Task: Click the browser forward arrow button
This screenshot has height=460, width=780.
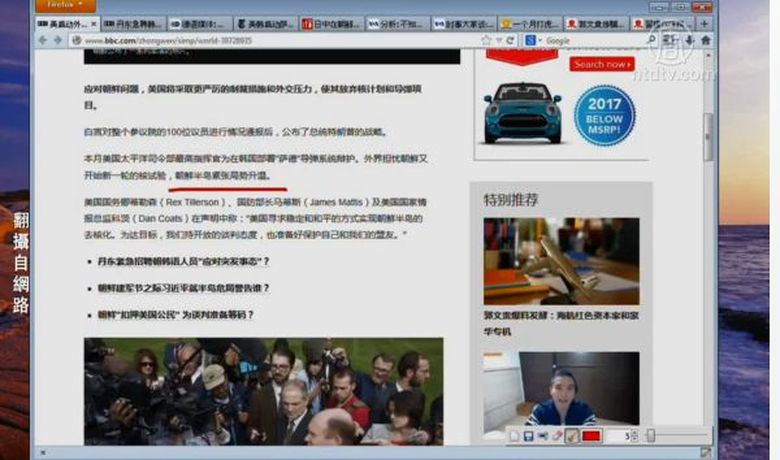Action: tap(57, 40)
